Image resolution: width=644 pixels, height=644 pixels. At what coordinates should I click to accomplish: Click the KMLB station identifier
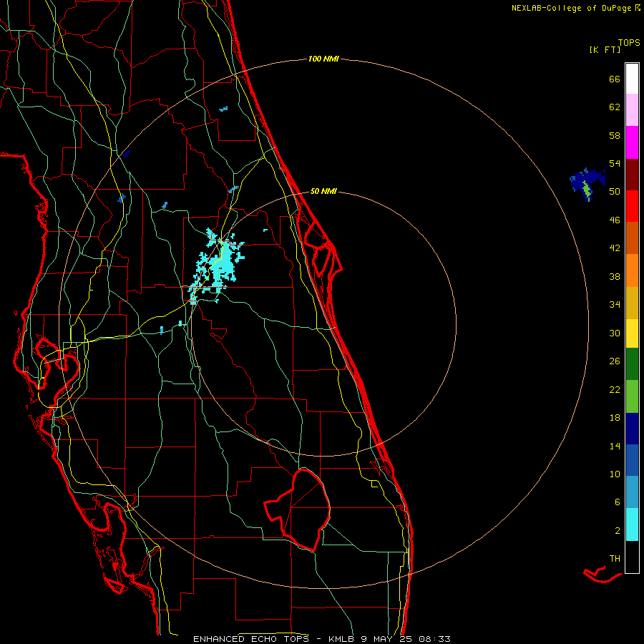[x=342, y=639]
